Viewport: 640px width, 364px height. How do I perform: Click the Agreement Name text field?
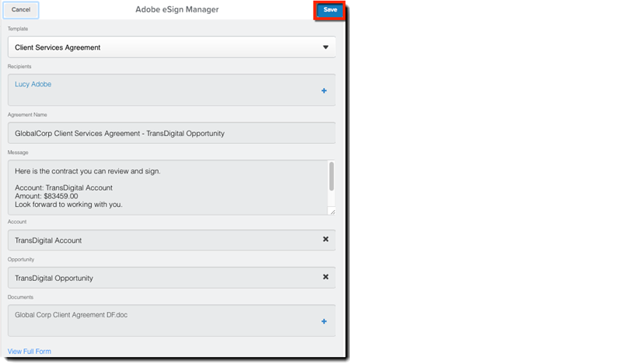click(171, 133)
